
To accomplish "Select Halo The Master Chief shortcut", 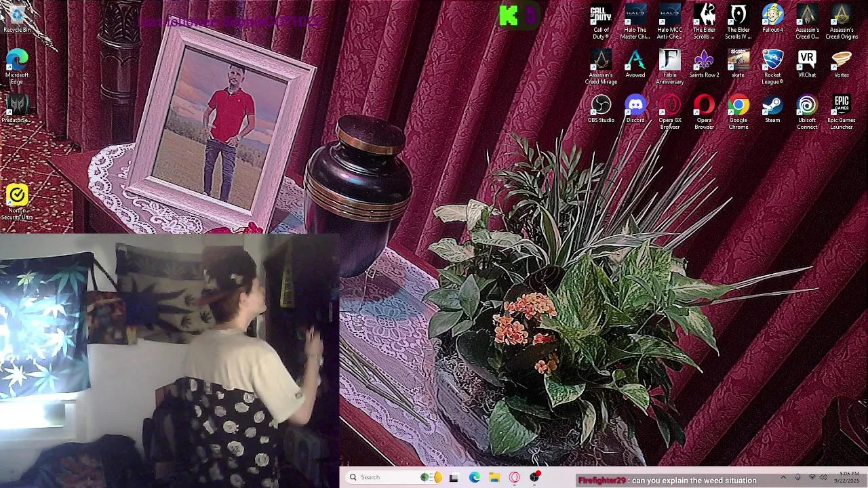I will tap(635, 22).
